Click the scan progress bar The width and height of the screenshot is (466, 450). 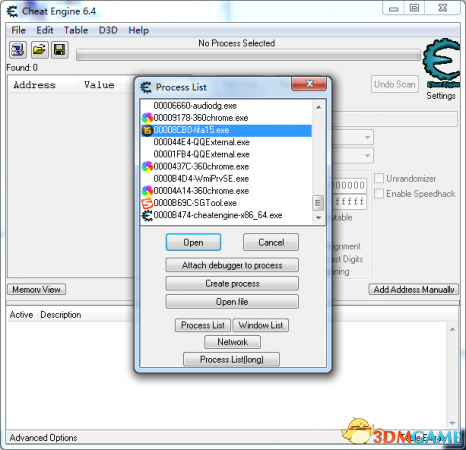coord(248,55)
